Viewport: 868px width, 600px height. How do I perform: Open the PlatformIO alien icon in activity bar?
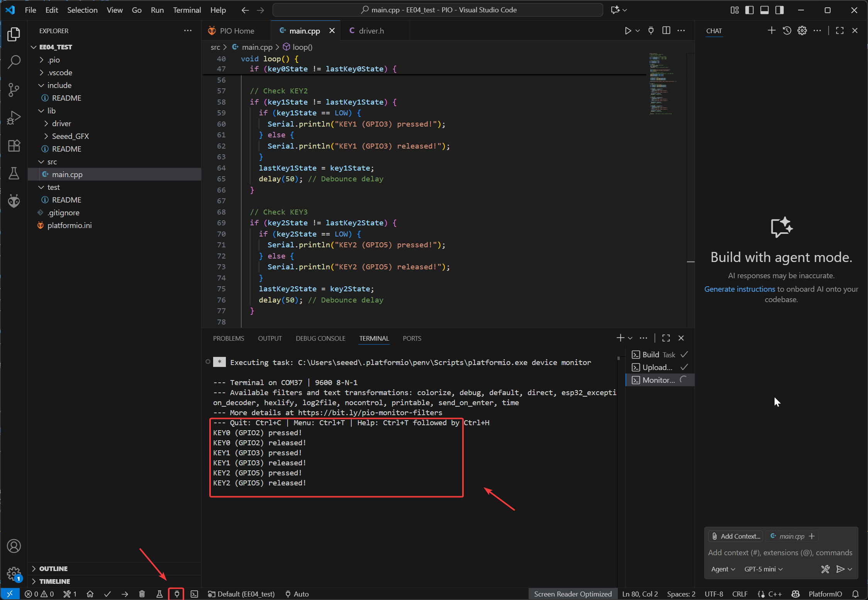pos(14,201)
